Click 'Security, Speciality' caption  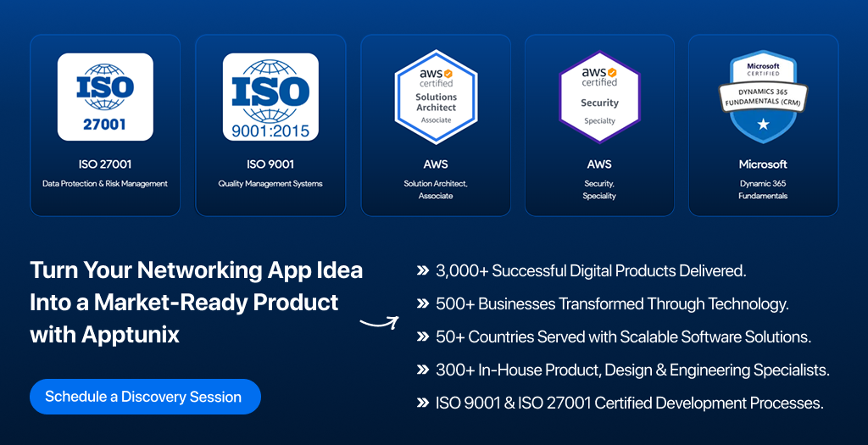599,189
